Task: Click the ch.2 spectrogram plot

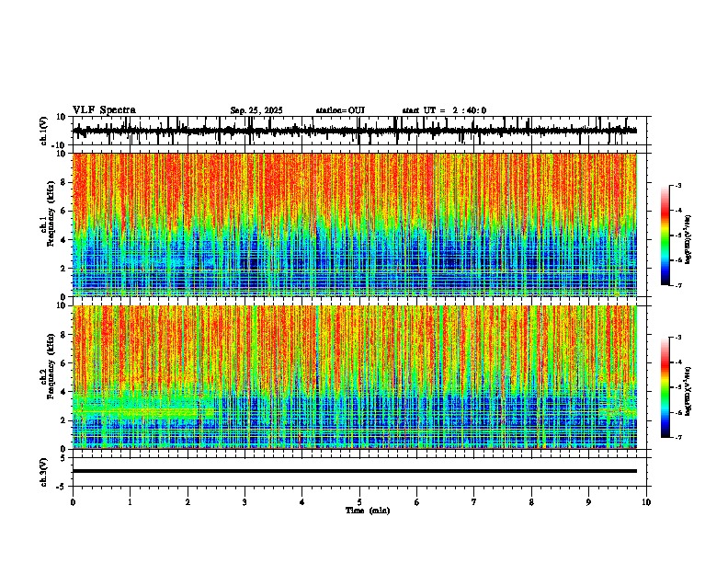Action: pyautogui.click(x=355, y=377)
